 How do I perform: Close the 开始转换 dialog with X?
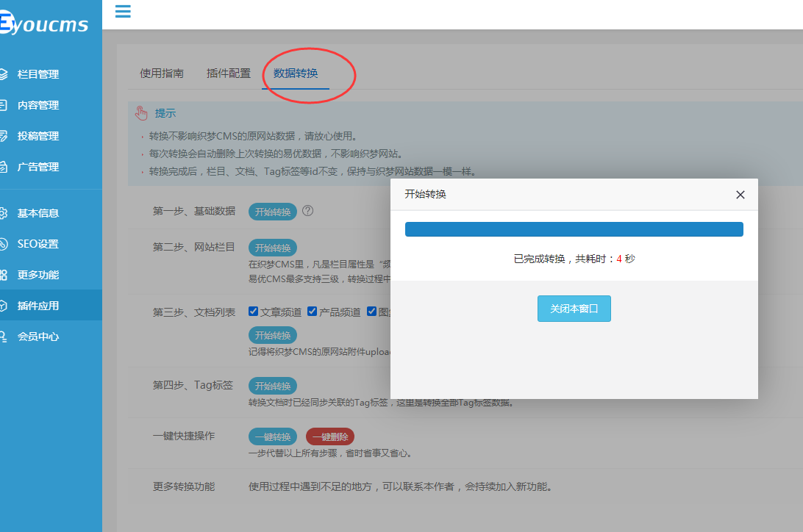740,195
